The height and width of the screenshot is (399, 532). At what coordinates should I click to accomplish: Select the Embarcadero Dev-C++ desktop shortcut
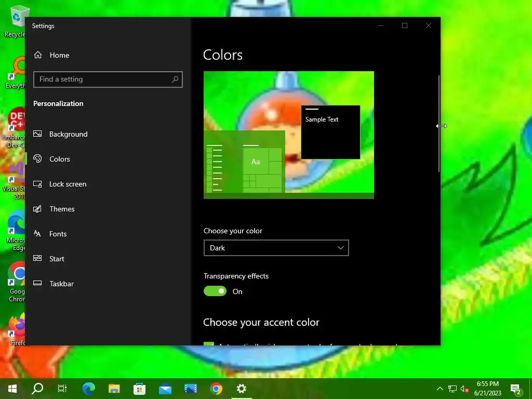tap(13, 128)
